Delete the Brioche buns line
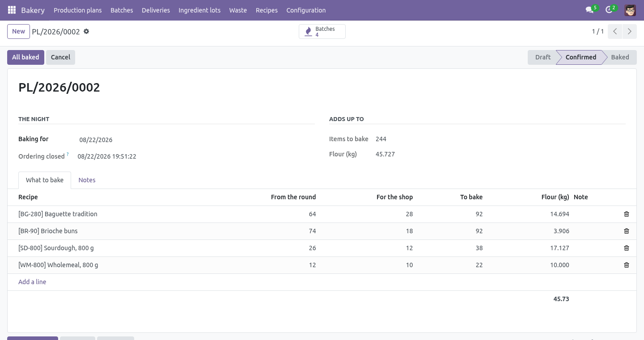 tap(626, 231)
